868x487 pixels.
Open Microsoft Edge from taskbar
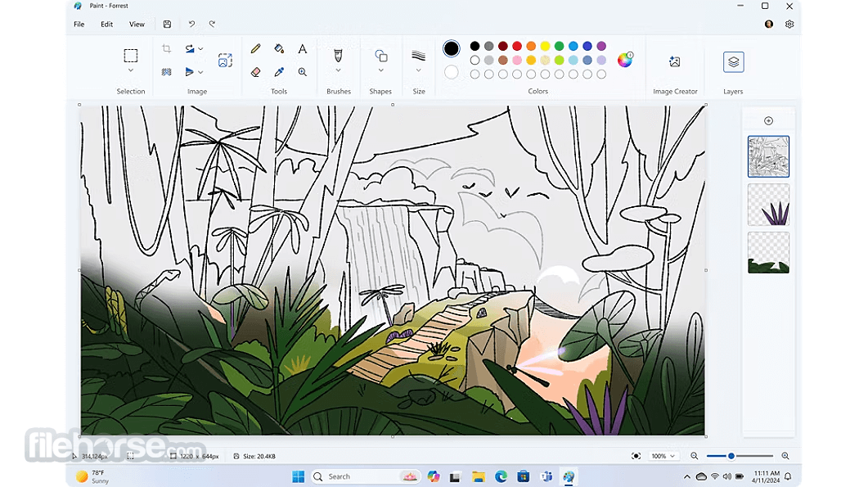pyautogui.click(x=501, y=476)
